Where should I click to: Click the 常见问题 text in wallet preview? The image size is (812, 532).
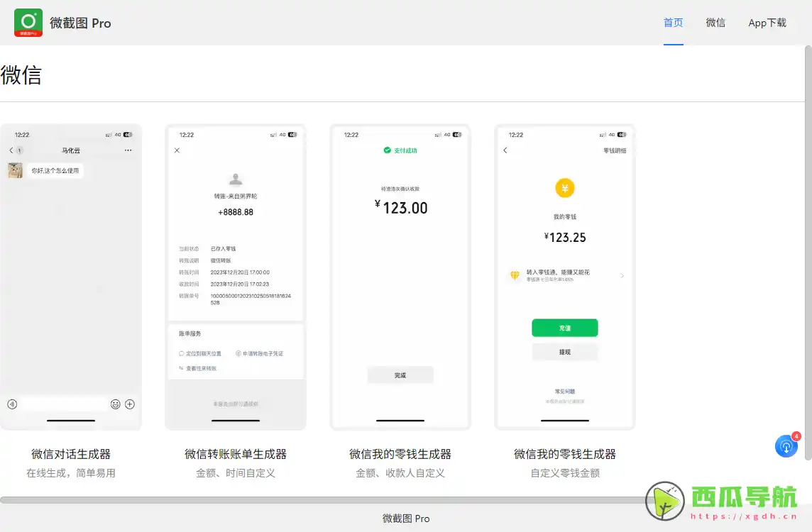coord(565,392)
